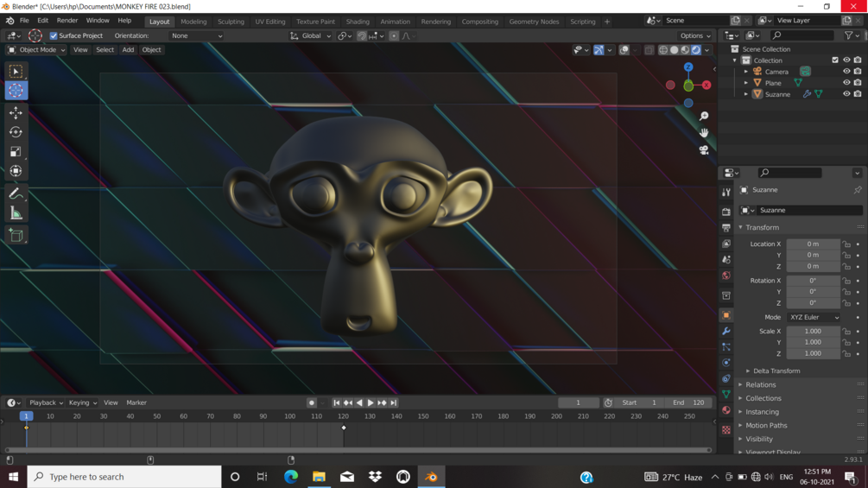Expand Suzanne in the outliner tree
Viewport: 868px width, 488px height.
click(746, 94)
